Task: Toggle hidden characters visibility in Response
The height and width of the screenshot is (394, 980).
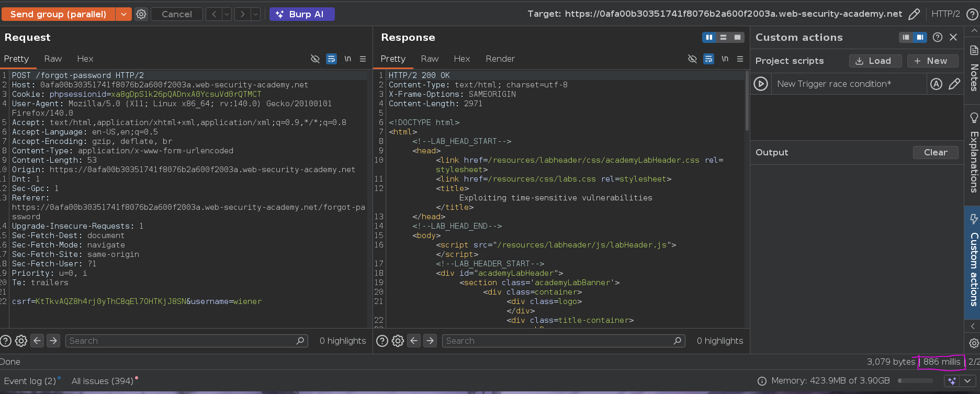Action: (x=692, y=59)
